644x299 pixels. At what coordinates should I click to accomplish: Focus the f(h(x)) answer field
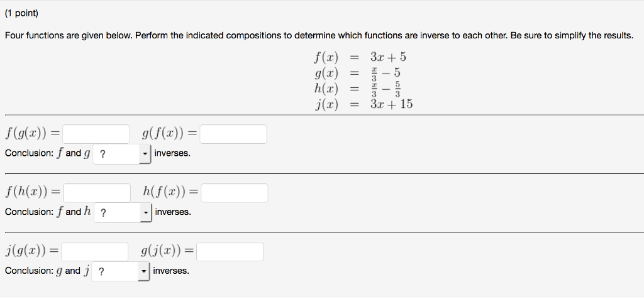click(97, 193)
